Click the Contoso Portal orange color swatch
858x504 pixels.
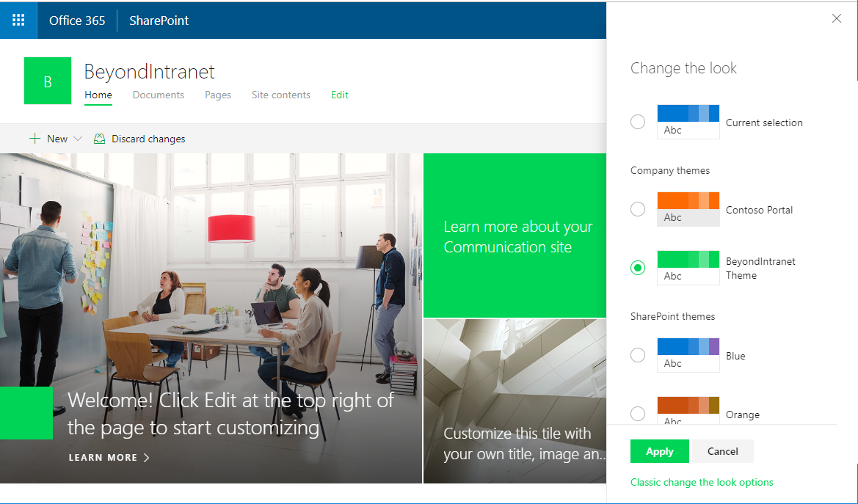(688, 201)
